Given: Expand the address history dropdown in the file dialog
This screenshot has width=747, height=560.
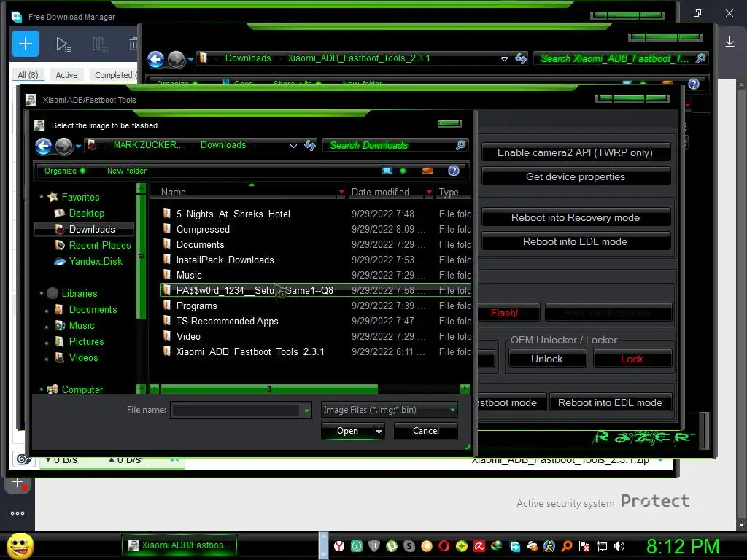Looking at the screenshot, I should click(x=293, y=146).
